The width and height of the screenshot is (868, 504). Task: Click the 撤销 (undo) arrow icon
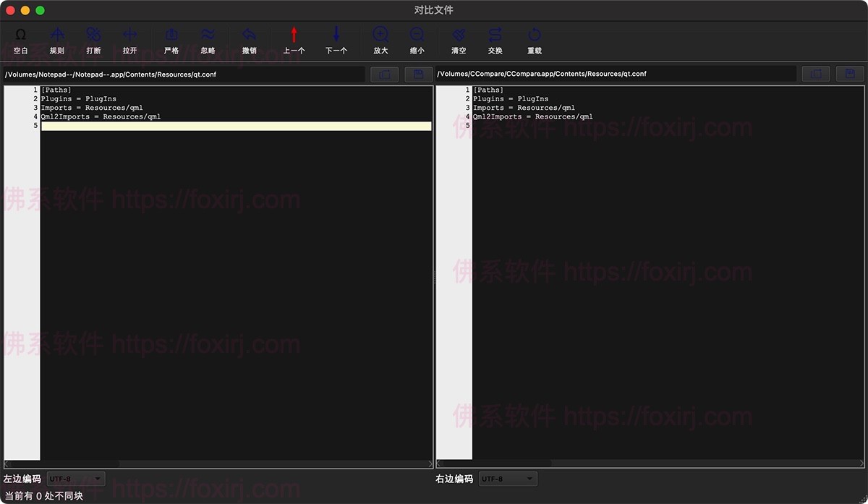pos(249,36)
